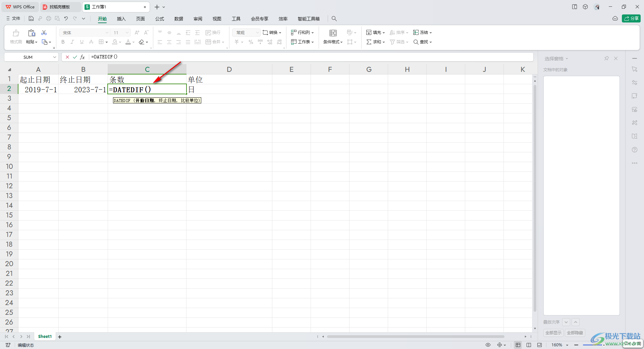This screenshot has height=349, width=644.
Task: Switch to page break preview in status bar
Action: (539, 345)
